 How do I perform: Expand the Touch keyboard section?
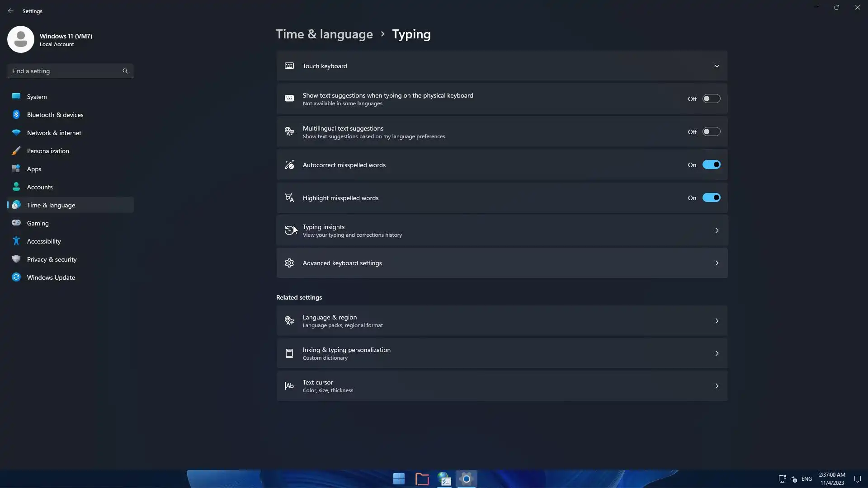pos(717,66)
